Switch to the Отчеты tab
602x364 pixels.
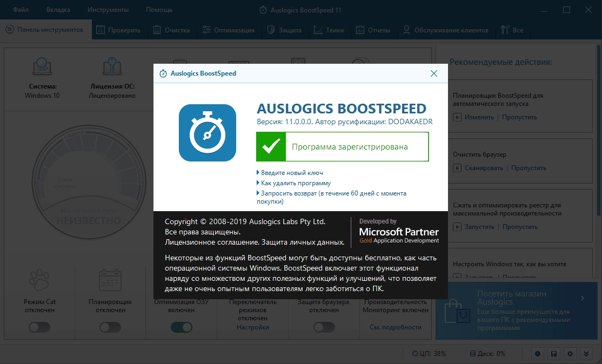pos(373,30)
